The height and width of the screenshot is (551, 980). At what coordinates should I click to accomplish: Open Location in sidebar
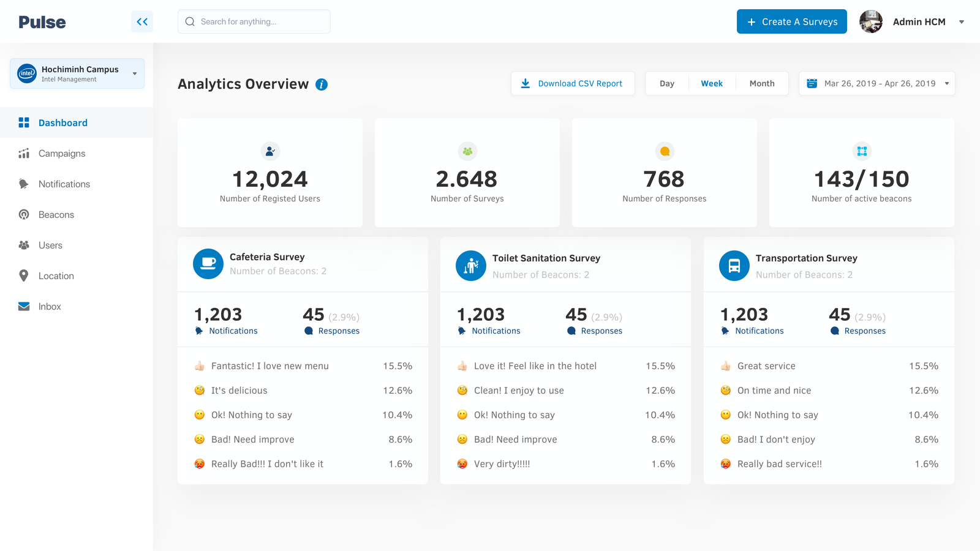(77, 275)
